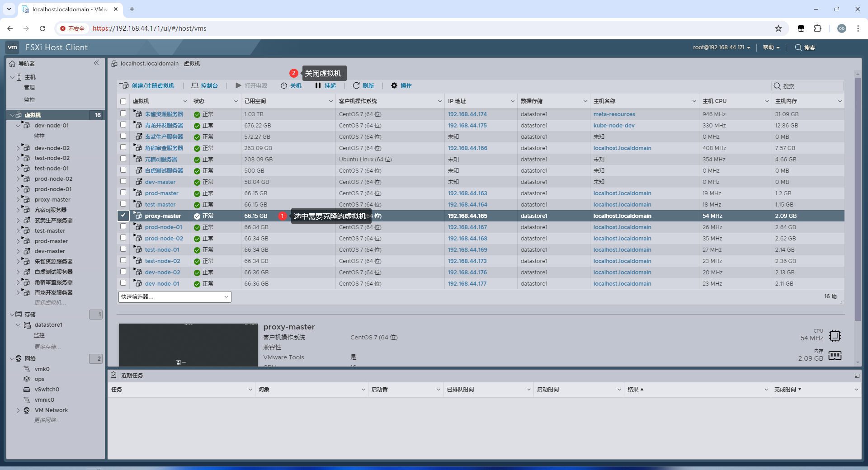The height and width of the screenshot is (470, 868).
Task: Expand the dev-node-02 tree node
Action: [18, 148]
